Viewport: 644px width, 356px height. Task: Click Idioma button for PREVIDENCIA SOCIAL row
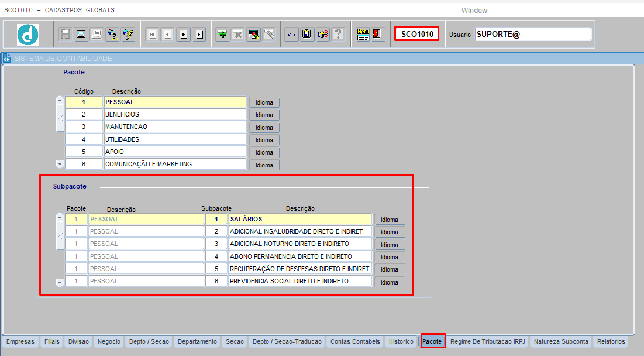click(x=390, y=282)
